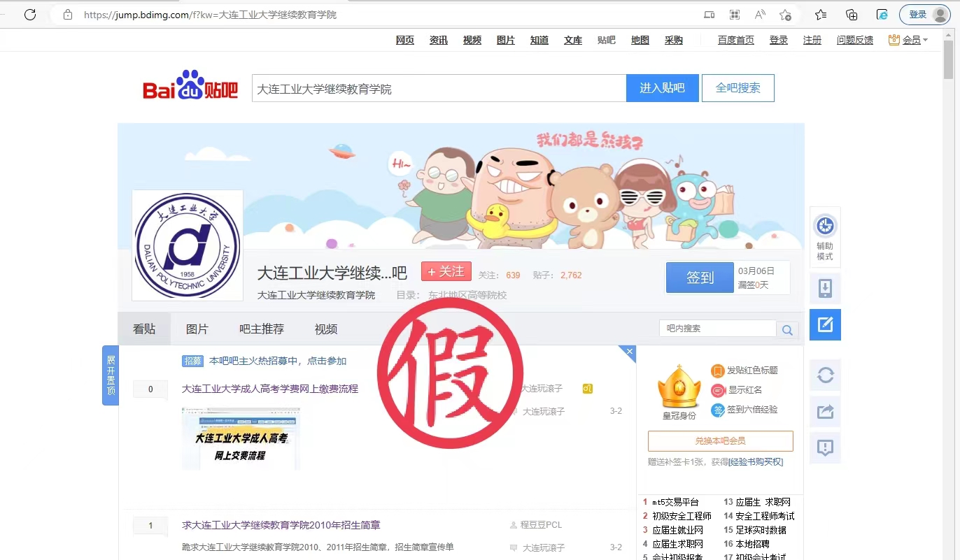Open the author 程豆豆PCL profile
This screenshot has width=960, height=560.
(x=541, y=525)
